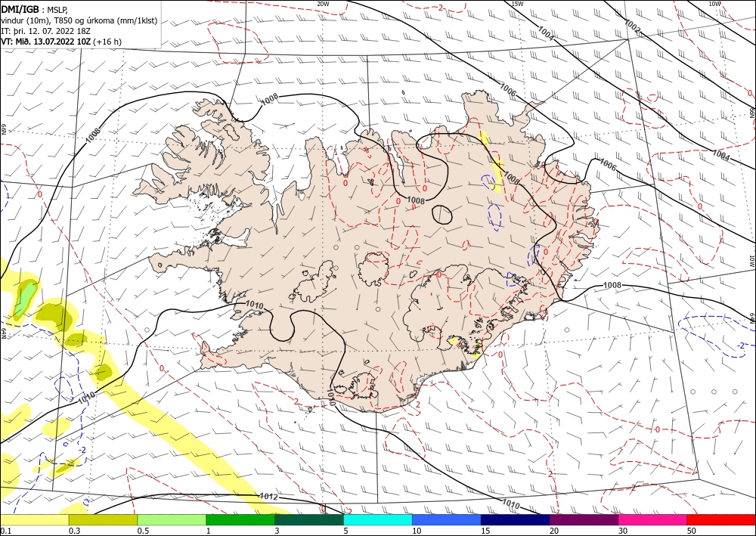Screen dimensions: 756x536
Task: Pick the navy 15–20 legend swatch
Action: point(516,519)
